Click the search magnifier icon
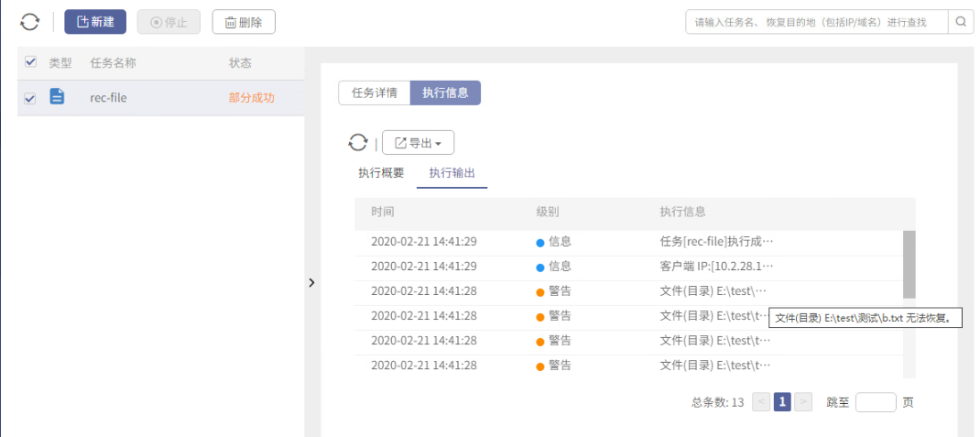This screenshot has height=437, width=980. click(961, 22)
